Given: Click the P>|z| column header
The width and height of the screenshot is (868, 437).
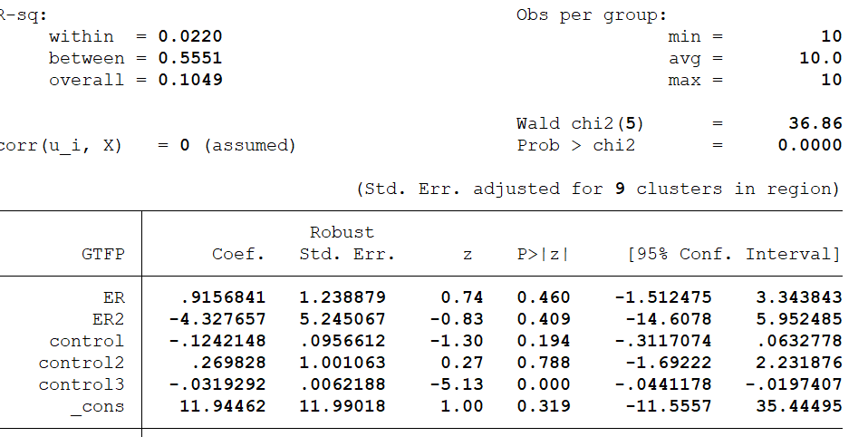Looking at the screenshot, I should [x=544, y=255].
